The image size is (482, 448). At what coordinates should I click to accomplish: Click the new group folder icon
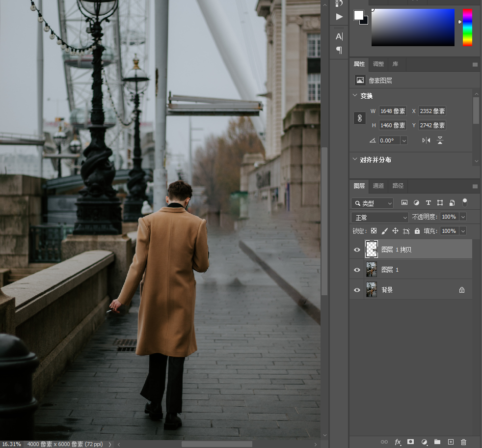point(437,442)
